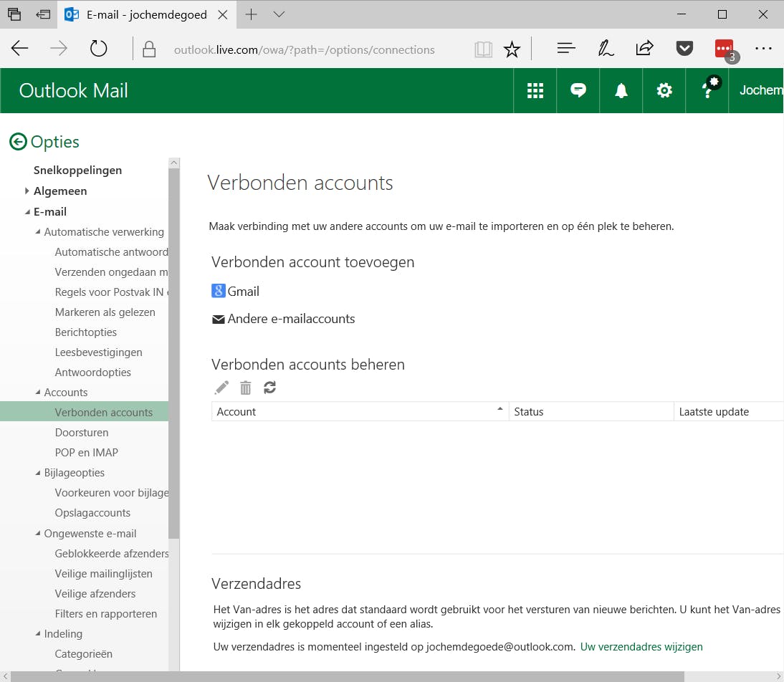Open Markeren als gelezen settings
Screen dimensions: 784x682
[x=105, y=312]
